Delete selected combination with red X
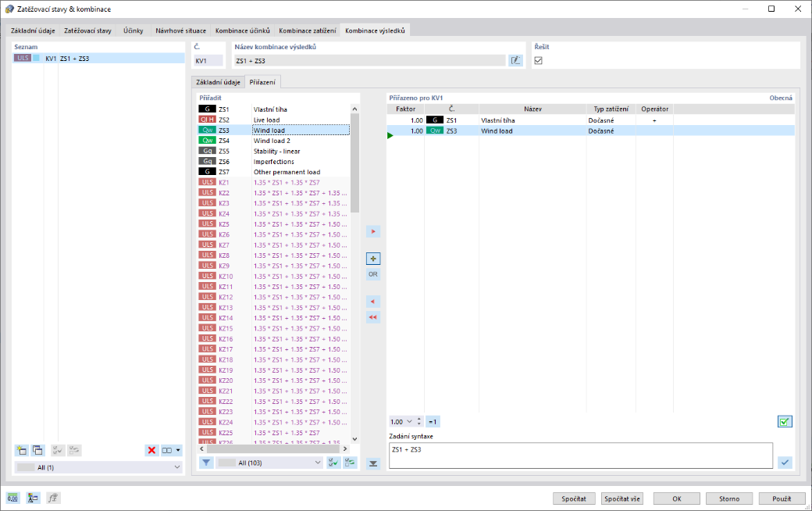This screenshot has height=511, width=812. point(151,450)
